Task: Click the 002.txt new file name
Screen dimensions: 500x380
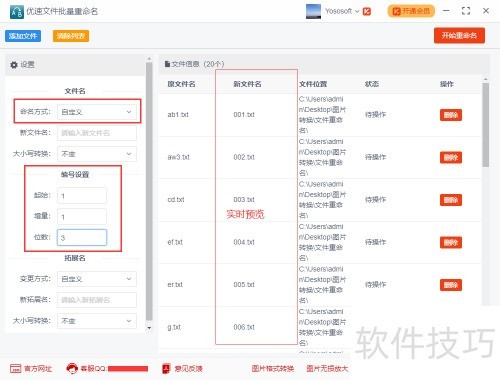Action: click(244, 157)
